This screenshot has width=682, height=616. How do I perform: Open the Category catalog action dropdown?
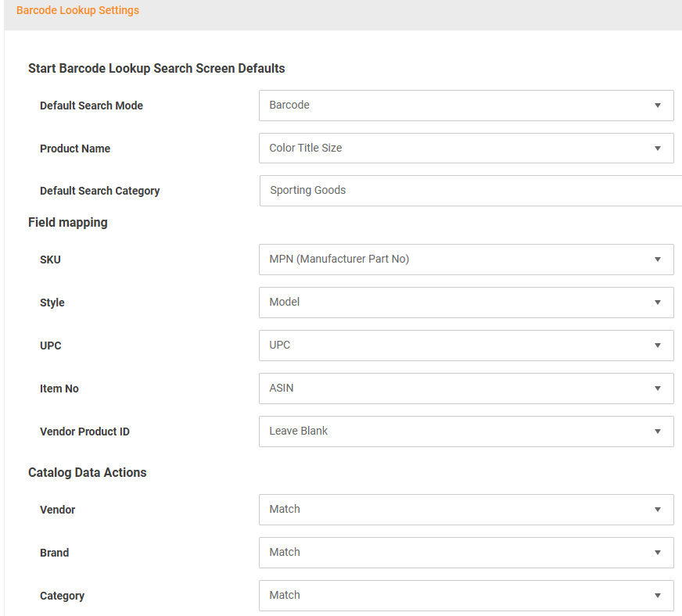pyautogui.click(x=466, y=596)
